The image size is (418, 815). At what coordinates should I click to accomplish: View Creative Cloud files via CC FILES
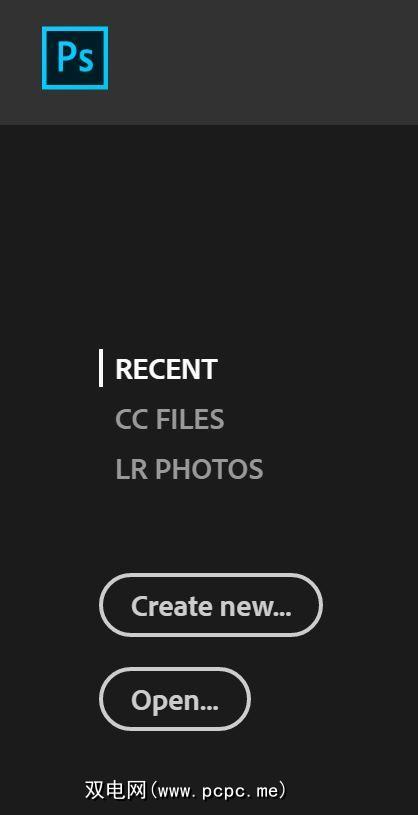(169, 419)
